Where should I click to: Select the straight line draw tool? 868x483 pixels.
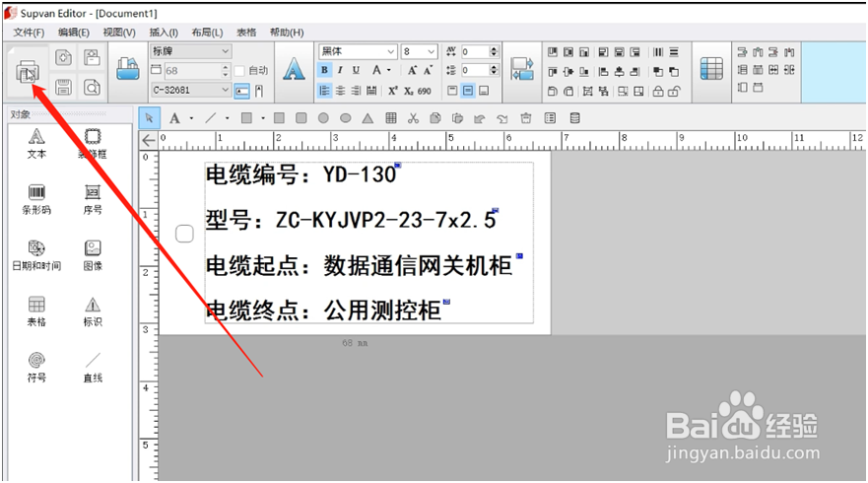point(211,118)
